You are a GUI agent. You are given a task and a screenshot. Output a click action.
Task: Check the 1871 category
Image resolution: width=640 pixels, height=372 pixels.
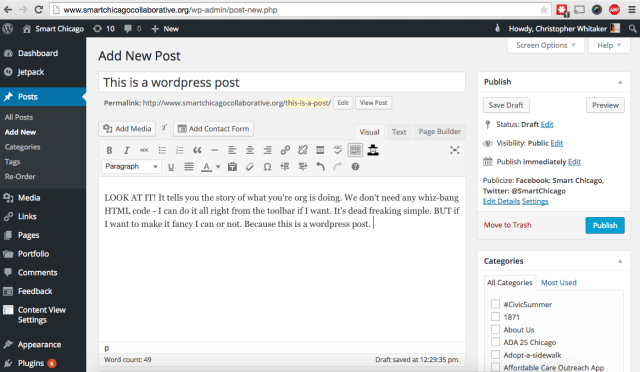pyautogui.click(x=495, y=316)
